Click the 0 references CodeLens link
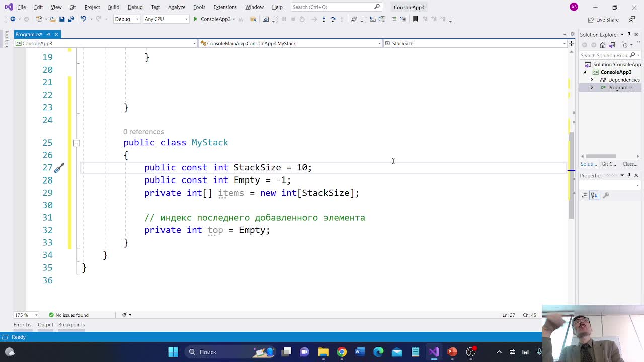644x362 pixels. click(143, 132)
